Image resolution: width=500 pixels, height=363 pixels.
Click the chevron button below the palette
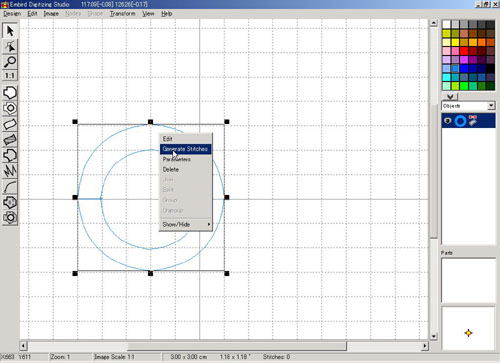coord(450,97)
